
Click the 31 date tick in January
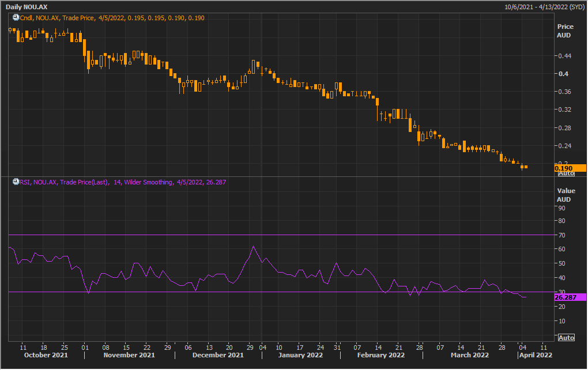tap(337, 347)
